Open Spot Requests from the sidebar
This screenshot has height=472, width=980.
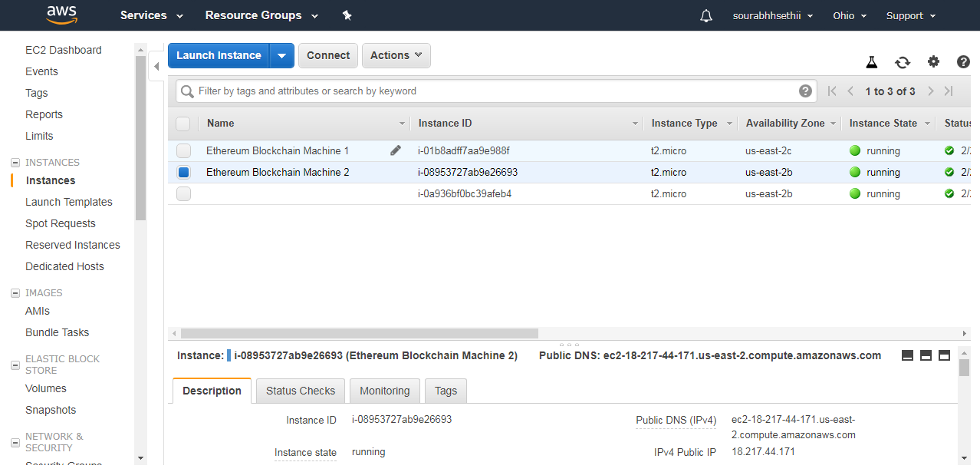[x=61, y=223]
